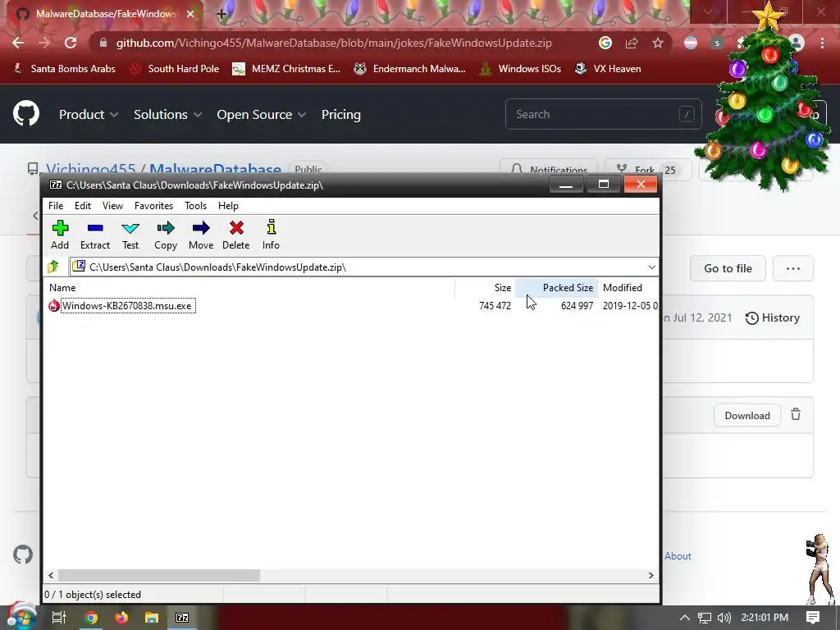The width and height of the screenshot is (840, 630).
Task: Click the trash delete file icon
Action: [x=796, y=414]
